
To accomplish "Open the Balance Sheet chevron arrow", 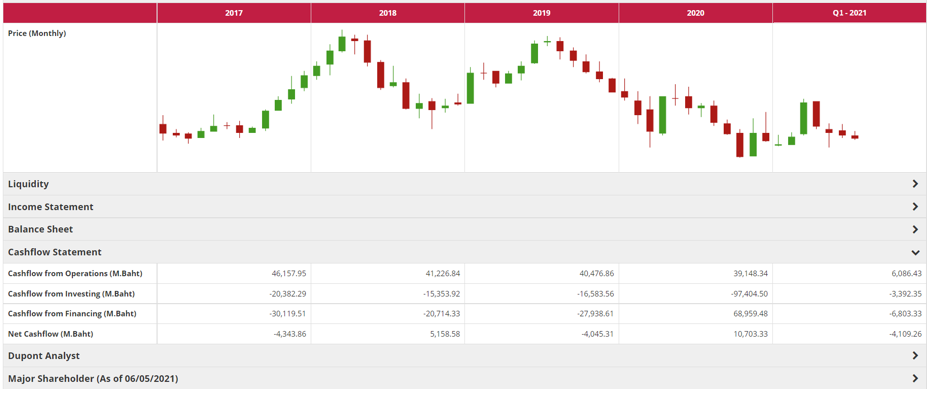I will click(915, 229).
